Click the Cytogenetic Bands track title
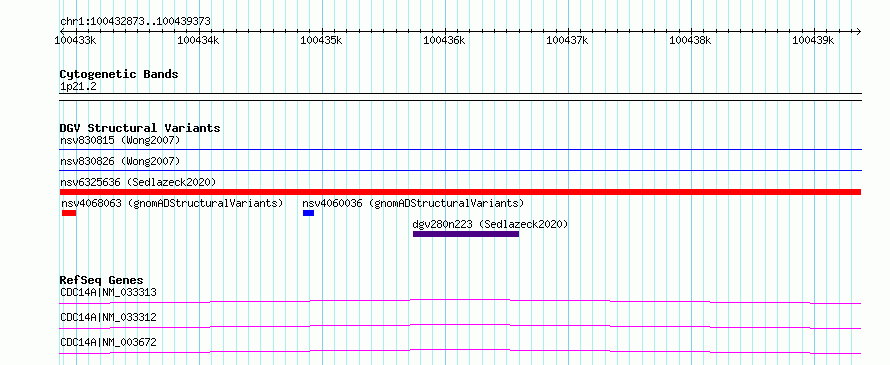 [119, 74]
